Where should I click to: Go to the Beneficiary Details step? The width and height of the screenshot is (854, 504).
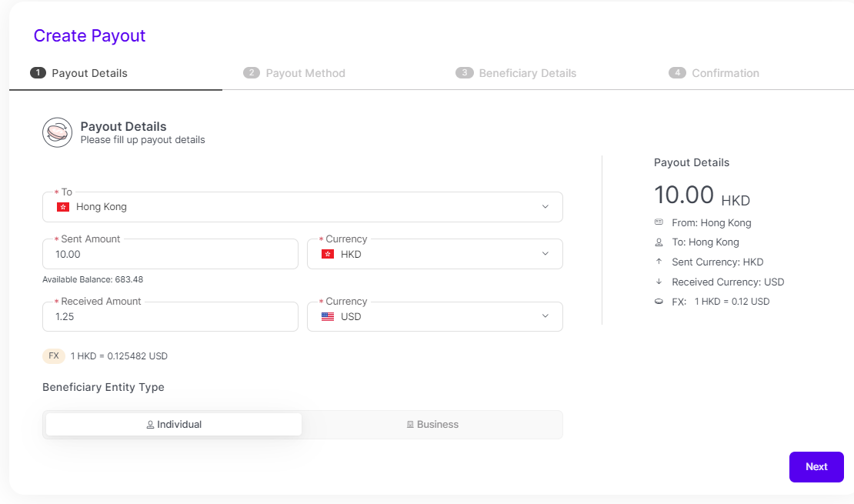[x=516, y=73]
